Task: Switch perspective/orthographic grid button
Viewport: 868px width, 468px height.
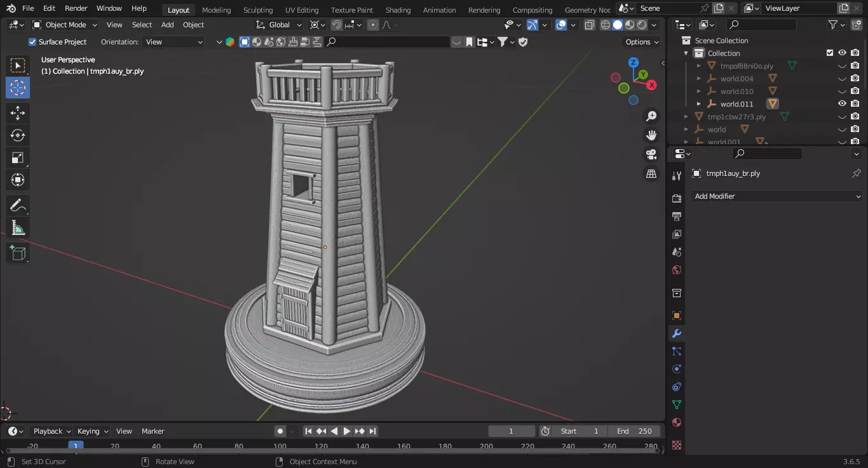Action: (x=651, y=173)
